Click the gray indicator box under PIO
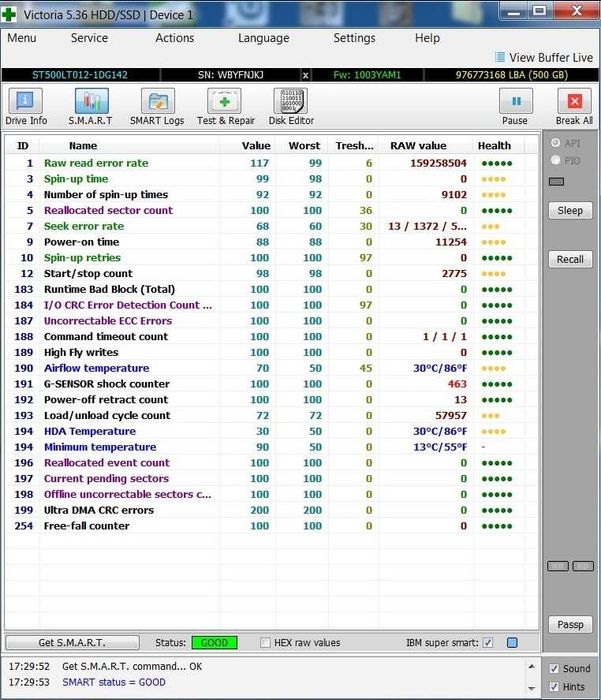Screen dimensions: 601x700 556,182
